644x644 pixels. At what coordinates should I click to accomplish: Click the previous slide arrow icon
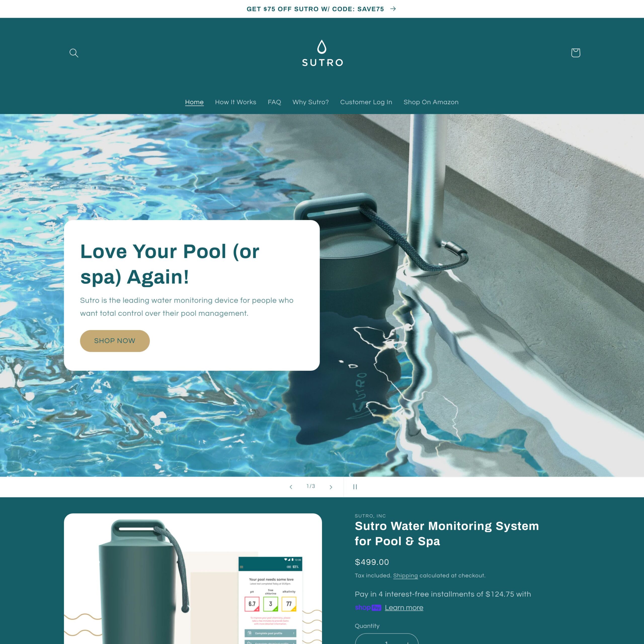point(291,487)
